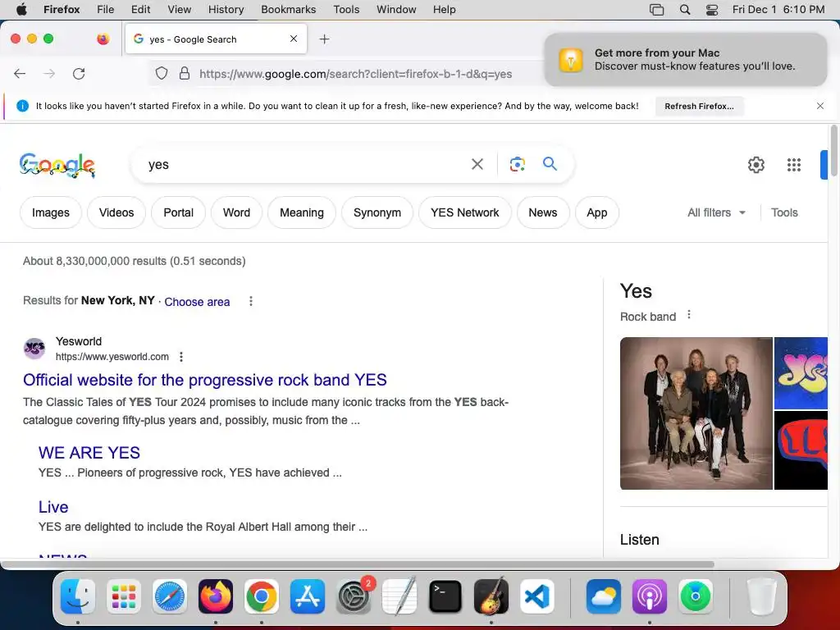The width and height of the screenshot is (840, 630).
Task: Open the Tools menu in menu bar
Action: click(346, 10)
